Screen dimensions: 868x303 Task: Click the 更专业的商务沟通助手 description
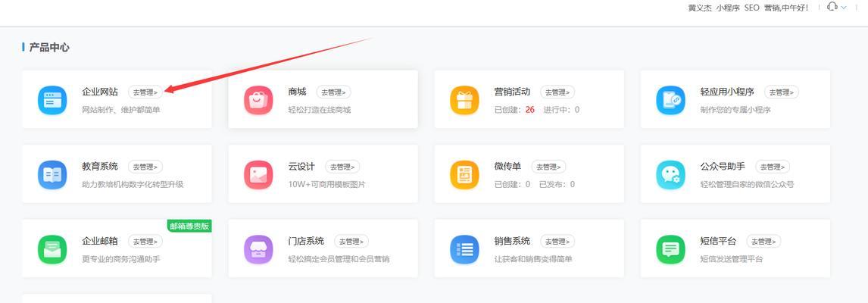coord(121,258)
